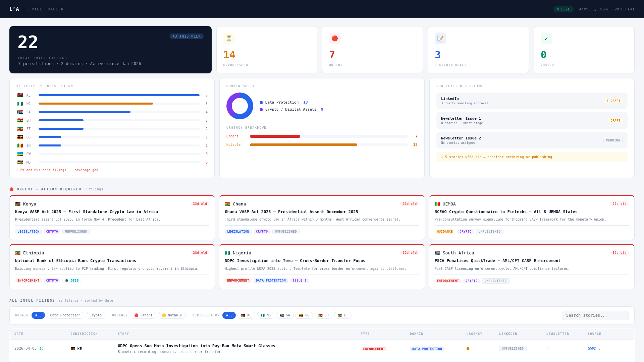Click the KE flag in the ODPC table row
The width and height of the screenshot is (644, 362).
(x=73, y=349)
